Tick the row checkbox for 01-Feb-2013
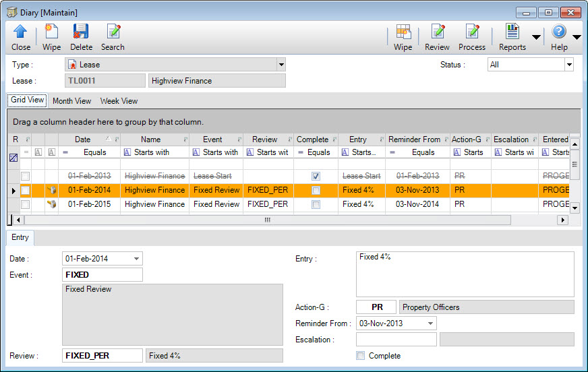588x372 pixels. [25, 176]
